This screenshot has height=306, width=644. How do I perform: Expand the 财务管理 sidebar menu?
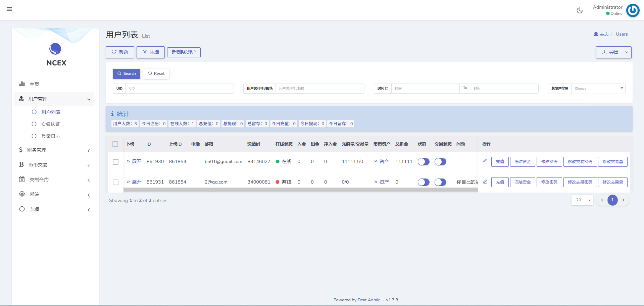[54, 150]
